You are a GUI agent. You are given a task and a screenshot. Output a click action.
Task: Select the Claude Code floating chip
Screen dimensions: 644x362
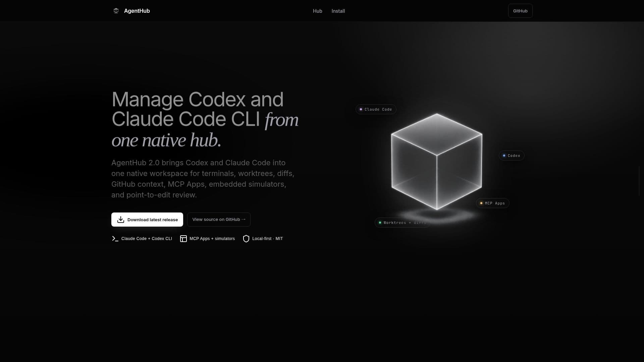[x=376, y=109]
